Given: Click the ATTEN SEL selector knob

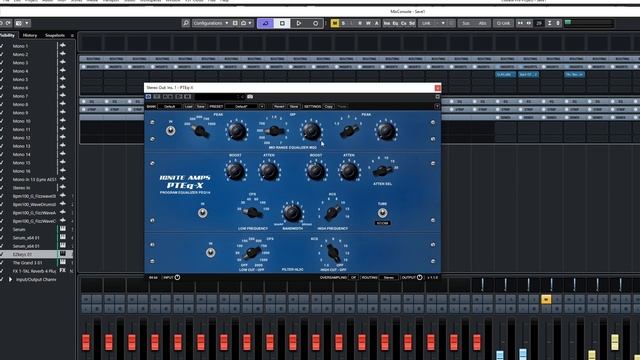Looking at the screenshot, I should pos(382,171).
